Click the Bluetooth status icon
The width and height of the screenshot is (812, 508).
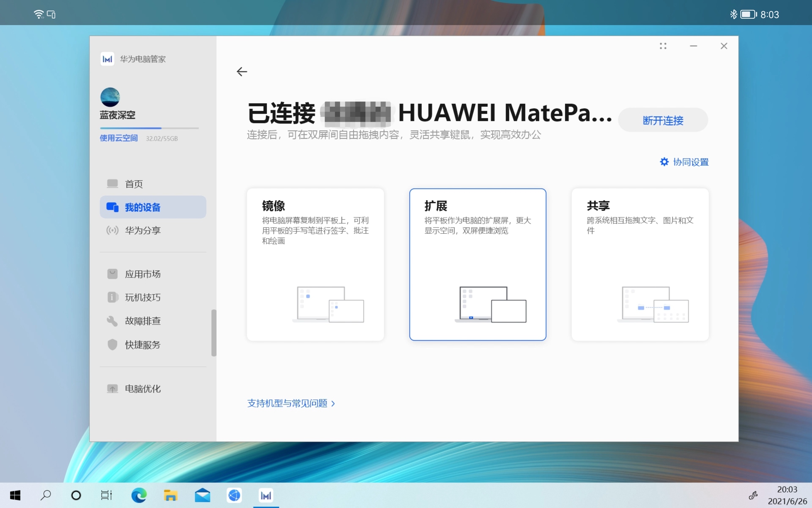tap(734, 14)
